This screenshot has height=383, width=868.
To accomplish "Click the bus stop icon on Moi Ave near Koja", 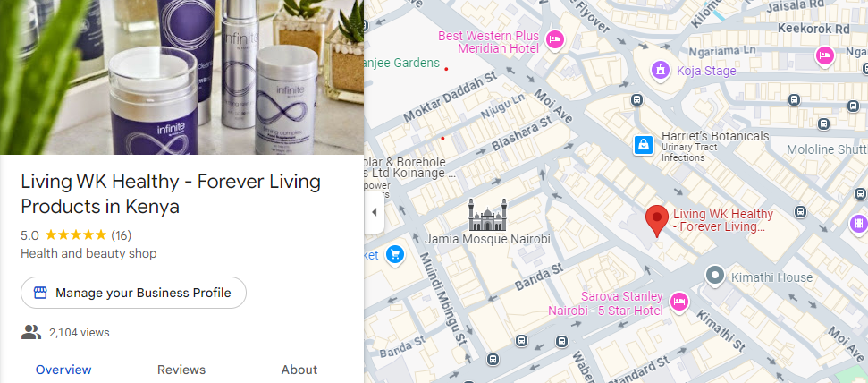I will pos(636,100).
